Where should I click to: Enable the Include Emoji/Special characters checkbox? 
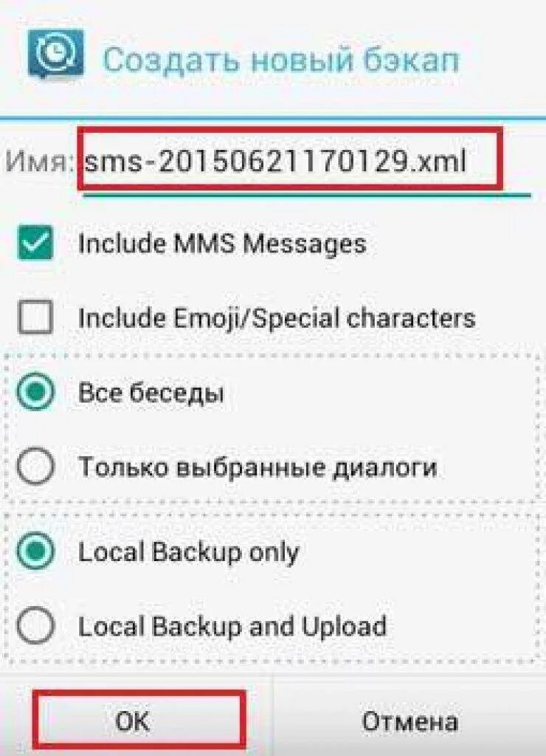[x=35, y=317]
